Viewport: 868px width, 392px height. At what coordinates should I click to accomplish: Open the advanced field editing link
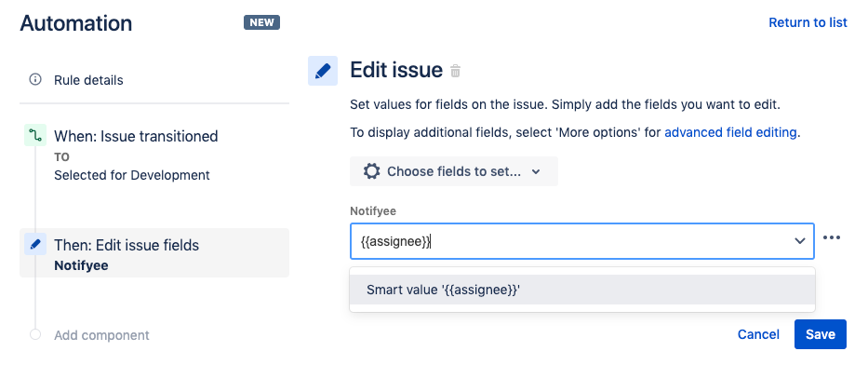730,132
